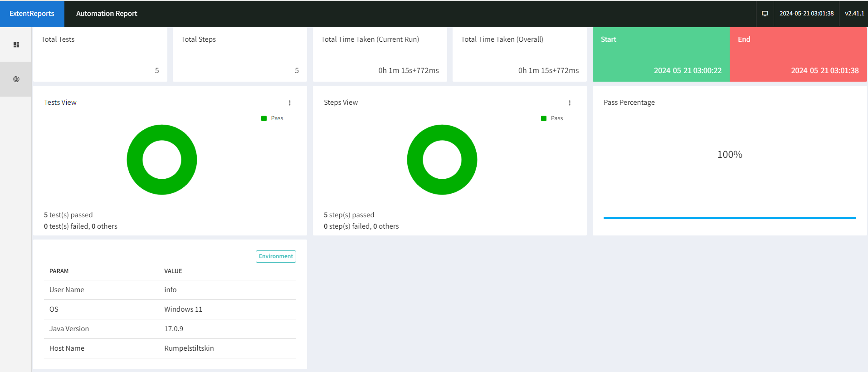Toggle the Pass legend in Steps View

(552, 118)
